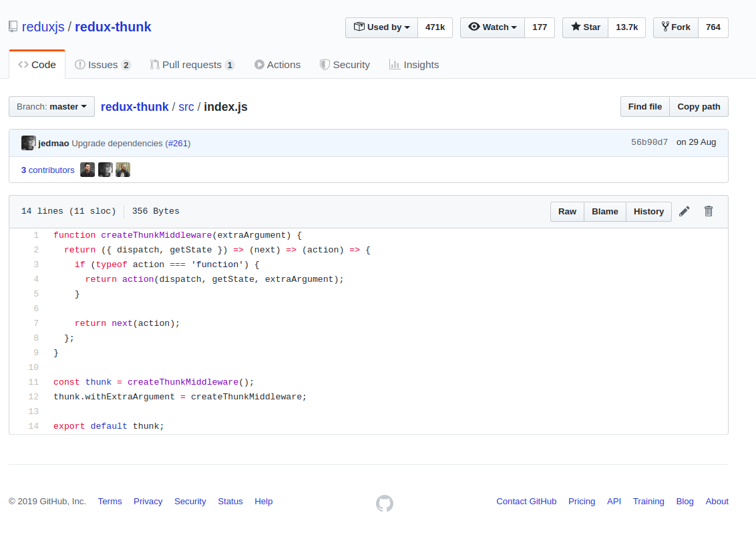The width and height of the screenshot is (756, 547).
Task: View the 13.7k stargazers count
Action: (627, 27)
